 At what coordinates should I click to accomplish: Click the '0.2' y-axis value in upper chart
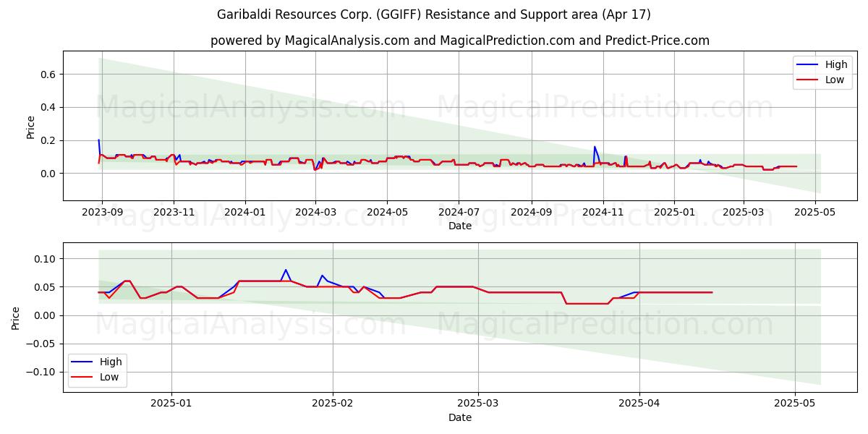point(49,140)
